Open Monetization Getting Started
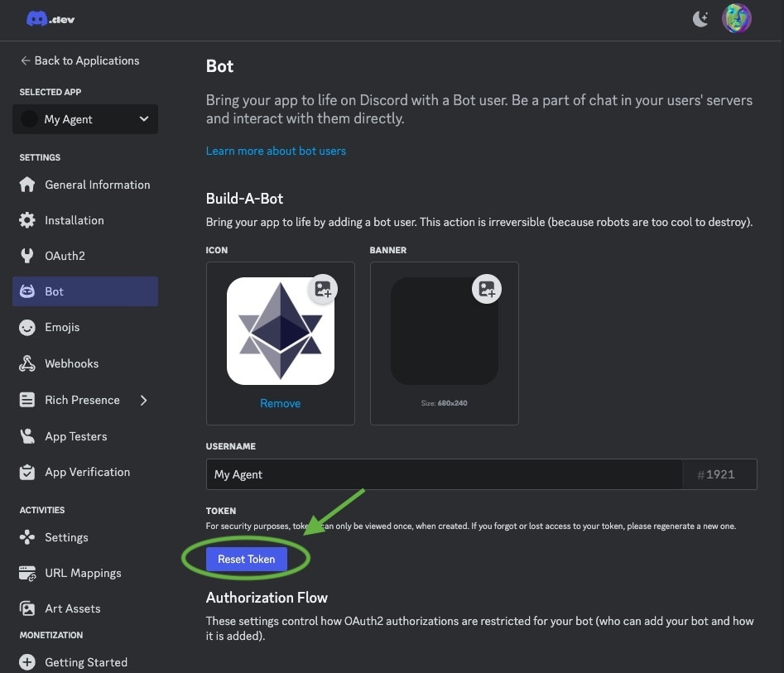Image resolution: width=784 pixels, height=673 pixels. coord(85,662)
